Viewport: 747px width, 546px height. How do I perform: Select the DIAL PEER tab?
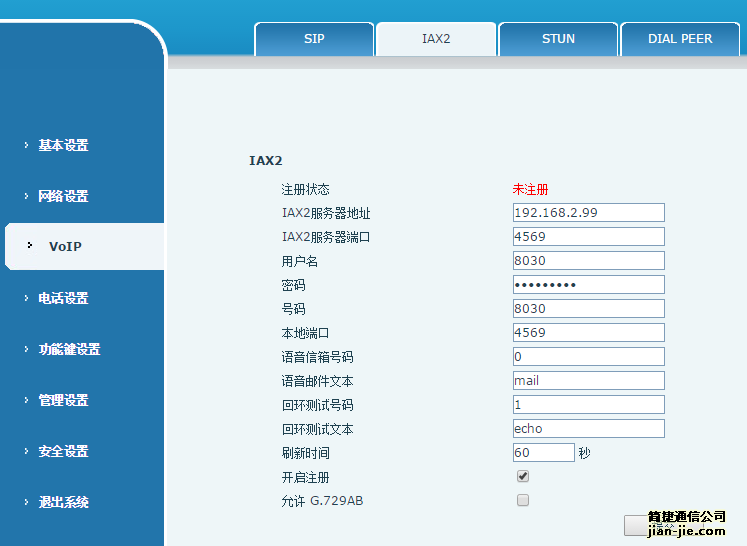pyautogui.click(x=680, y=39)
